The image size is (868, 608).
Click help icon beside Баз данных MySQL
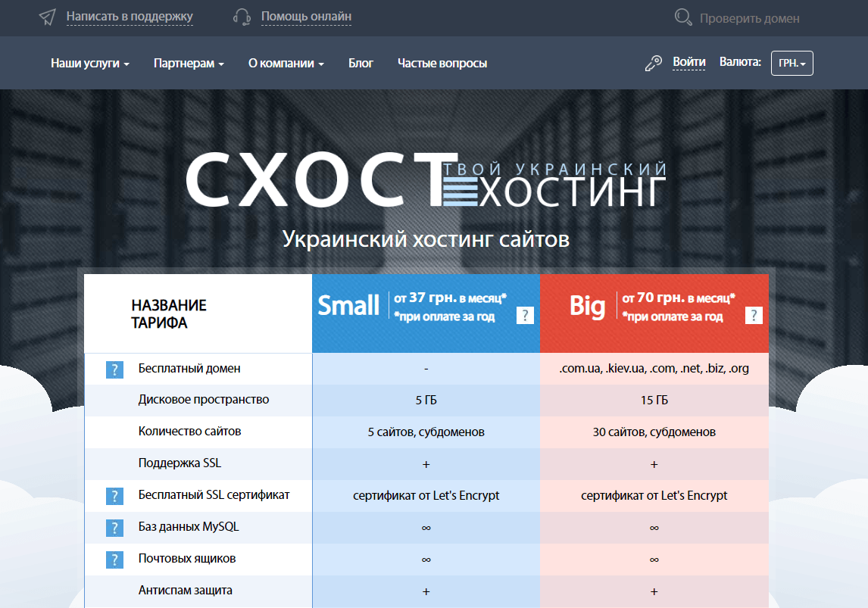pyautogui.click(x=114, y=528)
